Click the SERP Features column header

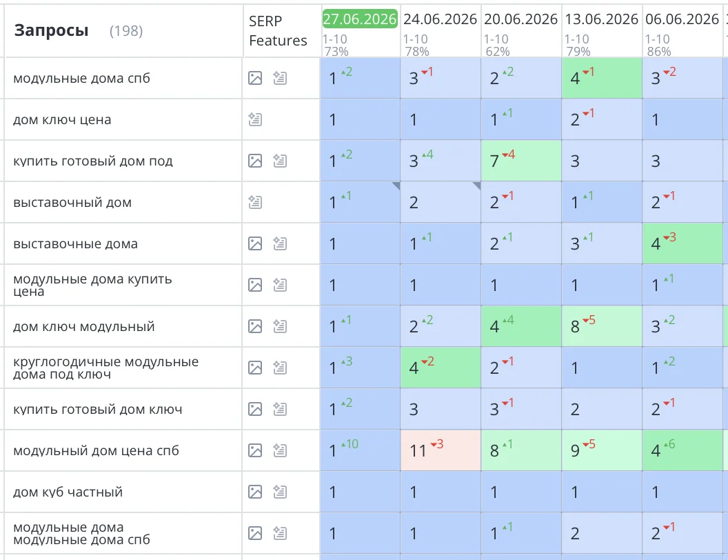[278, 30]
